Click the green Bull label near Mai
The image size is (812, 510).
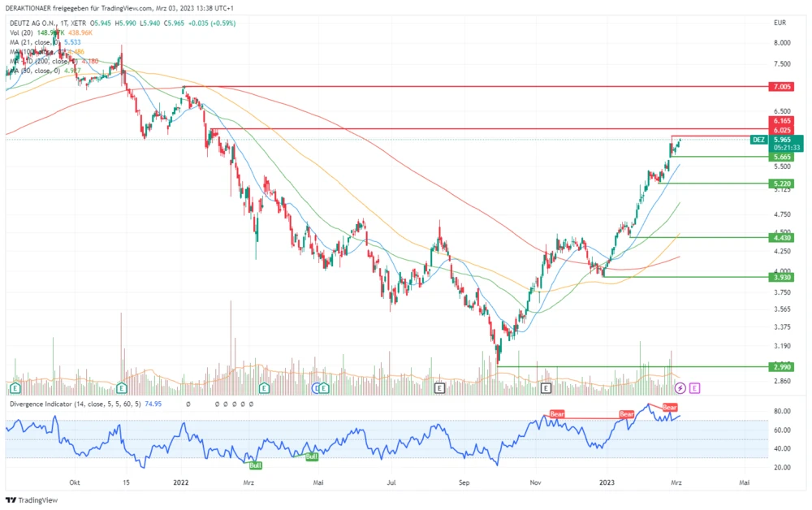coord(312,456)
